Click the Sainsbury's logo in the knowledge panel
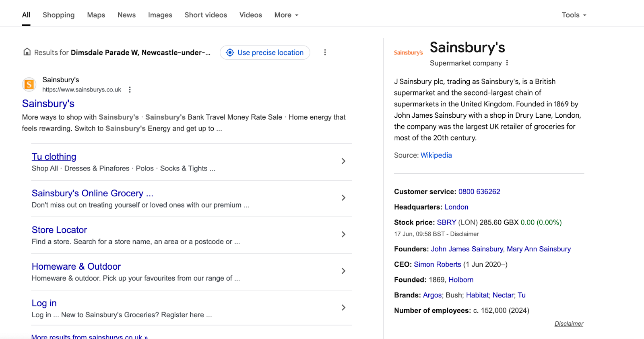The image size is (644, 339). [x=408, y=52]
